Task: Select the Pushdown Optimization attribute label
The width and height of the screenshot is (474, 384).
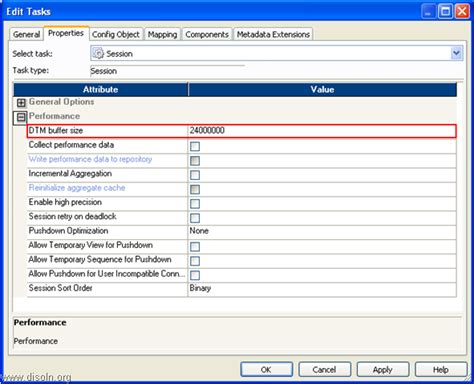Action: (68, 231)
